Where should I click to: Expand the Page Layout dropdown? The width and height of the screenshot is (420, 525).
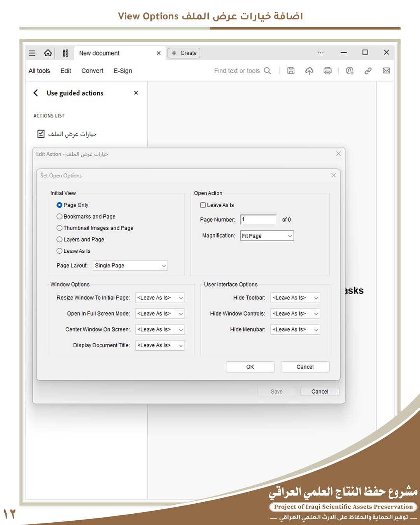[x=130, y=266]
